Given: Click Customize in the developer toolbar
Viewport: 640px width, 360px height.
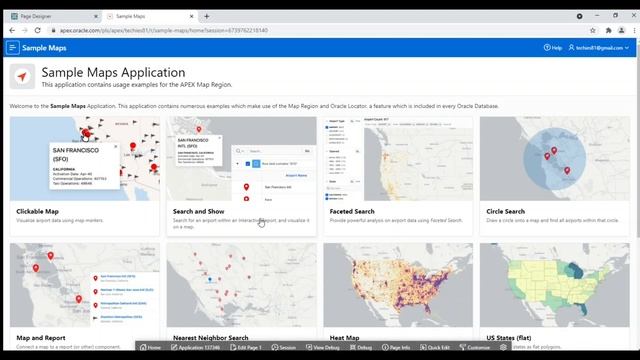Looking at the screenshot, I should (x=474, y=347).
